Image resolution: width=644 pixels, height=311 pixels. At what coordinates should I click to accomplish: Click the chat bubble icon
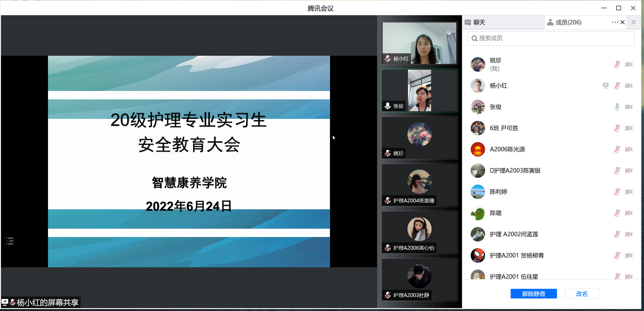[x=468, y=22]
